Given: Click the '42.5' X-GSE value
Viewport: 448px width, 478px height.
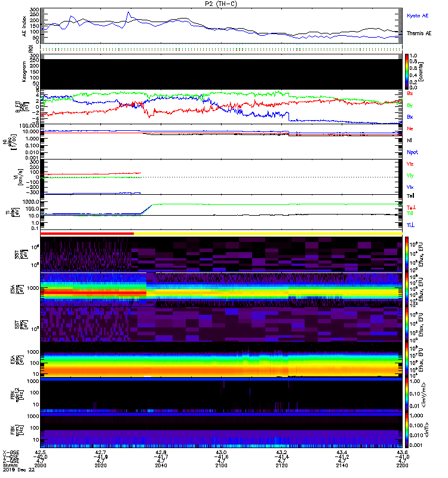Looking at the screenshot, I should coord(40,452).
